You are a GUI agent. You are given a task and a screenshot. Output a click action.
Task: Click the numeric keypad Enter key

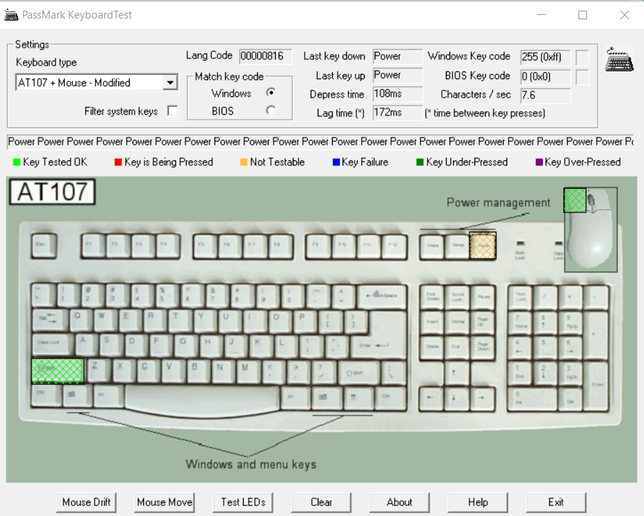596,385
